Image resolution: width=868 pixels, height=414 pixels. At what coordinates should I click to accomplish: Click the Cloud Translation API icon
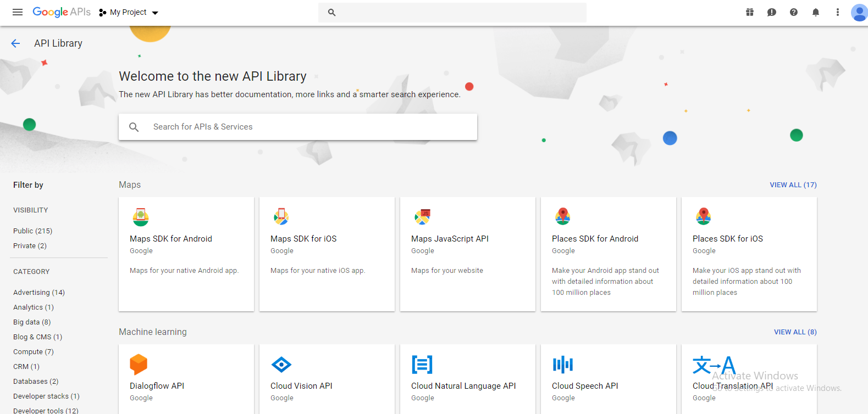714,365
